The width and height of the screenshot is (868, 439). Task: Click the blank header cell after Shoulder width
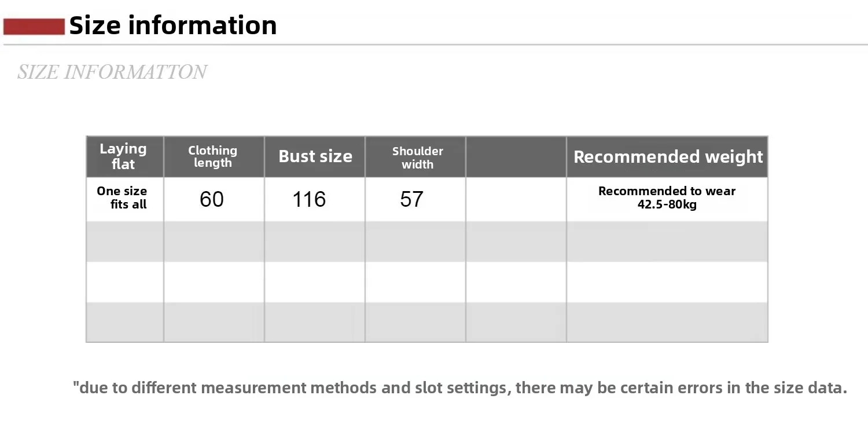516,157
